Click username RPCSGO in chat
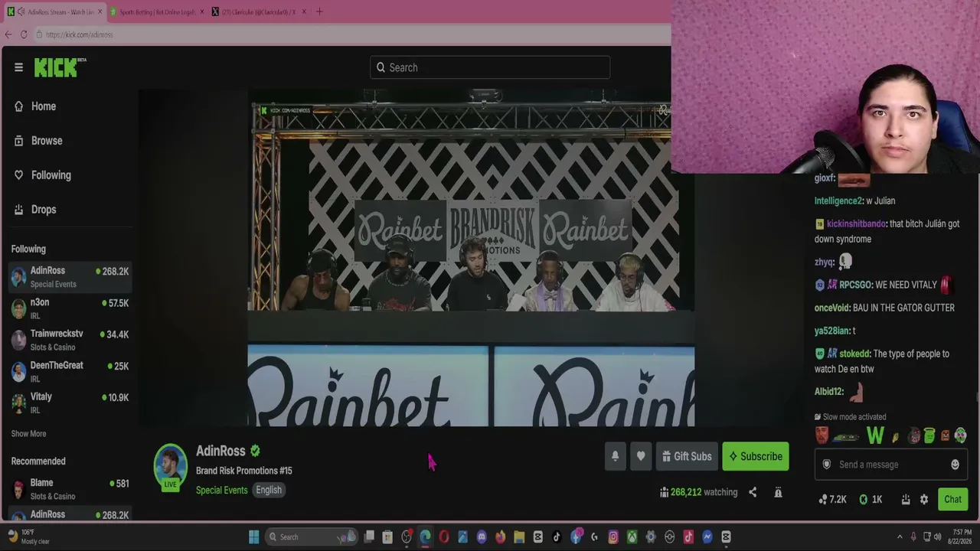Screen dimensions: 980x551 pos(855,285)
